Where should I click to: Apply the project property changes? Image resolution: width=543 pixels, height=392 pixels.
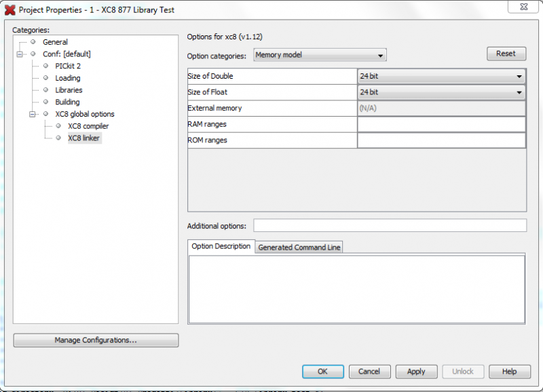click(416, 372)
